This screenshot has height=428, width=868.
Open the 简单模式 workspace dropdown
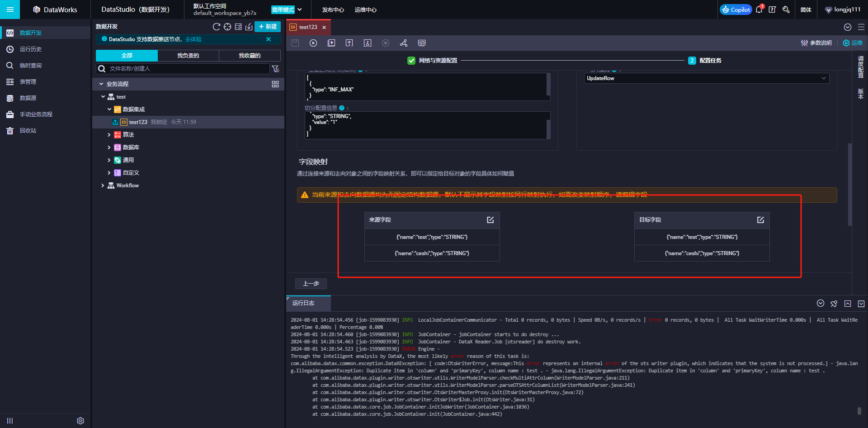287,10
